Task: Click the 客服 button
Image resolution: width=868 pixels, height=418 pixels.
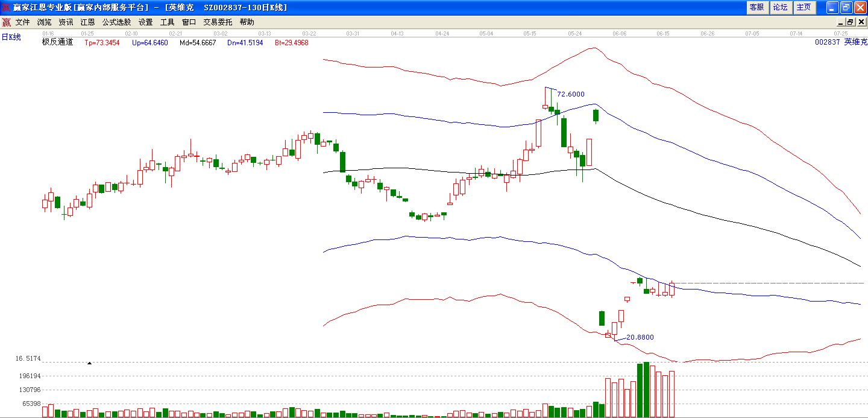Action: [757, 7]
